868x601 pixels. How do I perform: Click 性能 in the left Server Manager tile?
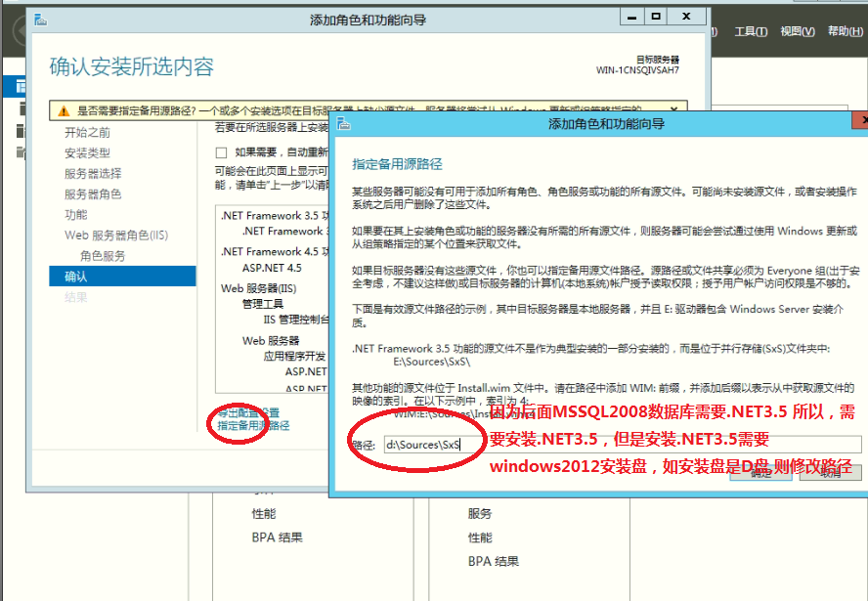click(x=264, y=514)
